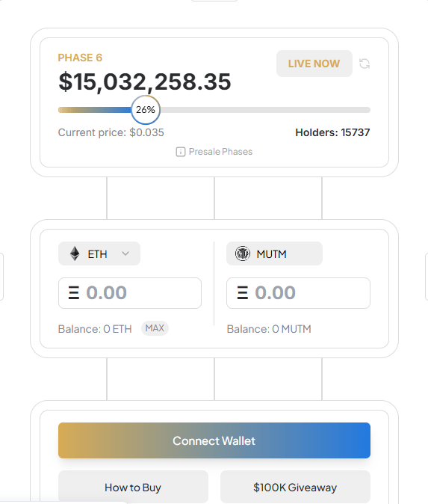428x504 pixels.
Task: Click the LIVE NOW badge
Action: (x=314, y=64)
